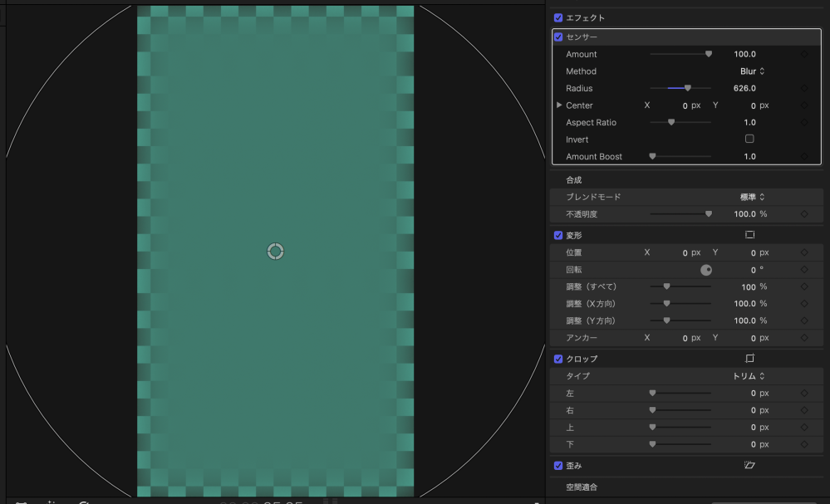Click the Radius value field 626.0
This screenshot has width=830, height=504.
(744, 88)
